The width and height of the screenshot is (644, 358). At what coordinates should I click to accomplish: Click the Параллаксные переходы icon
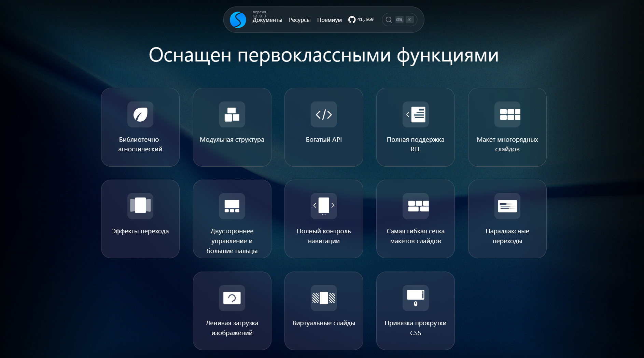pyautogui.click(x=507, y=206)
